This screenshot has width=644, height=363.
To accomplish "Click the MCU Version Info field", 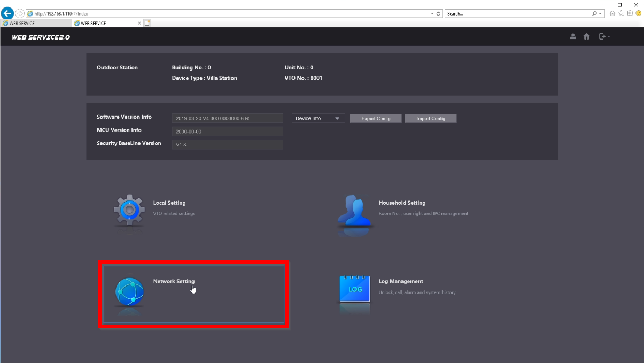I will tap(228, 132).
